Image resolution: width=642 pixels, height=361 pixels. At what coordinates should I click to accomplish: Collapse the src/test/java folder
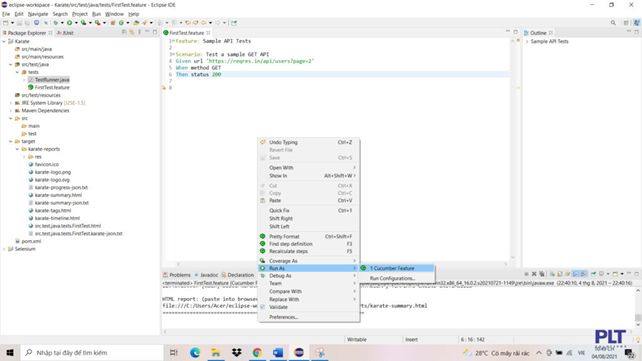(x=11, y=64)
